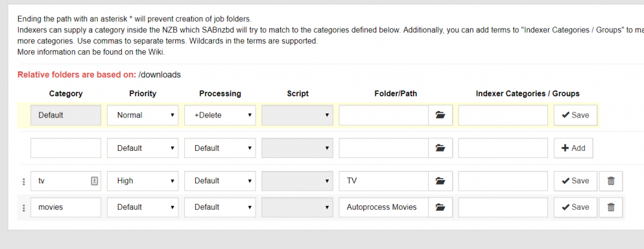Open folder browser for Default category path
This screenshot has width=644, height=249.
(440, 115)
